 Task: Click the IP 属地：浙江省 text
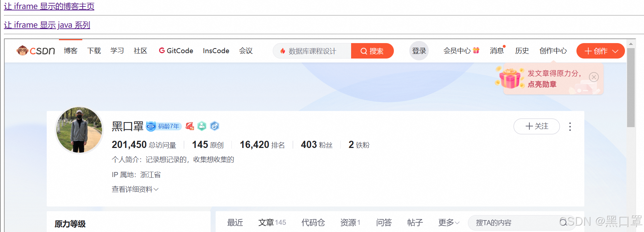[x=136, y=175]
